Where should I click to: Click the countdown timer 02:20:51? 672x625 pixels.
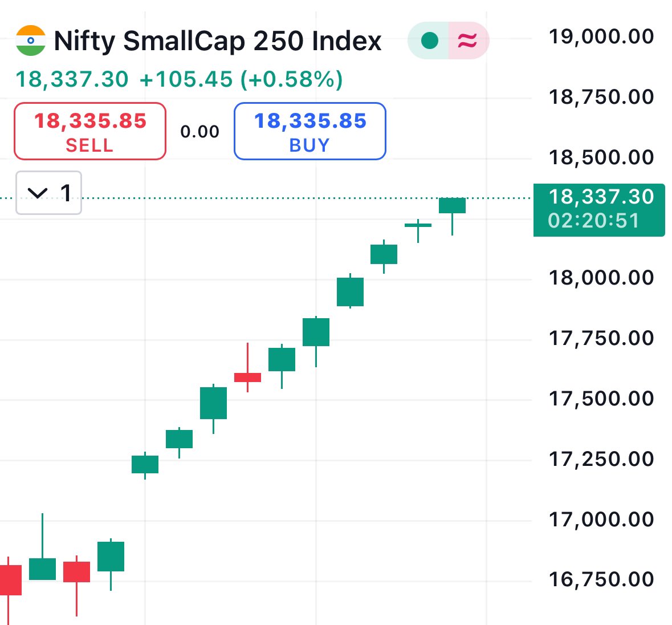[x=593, y=221]
